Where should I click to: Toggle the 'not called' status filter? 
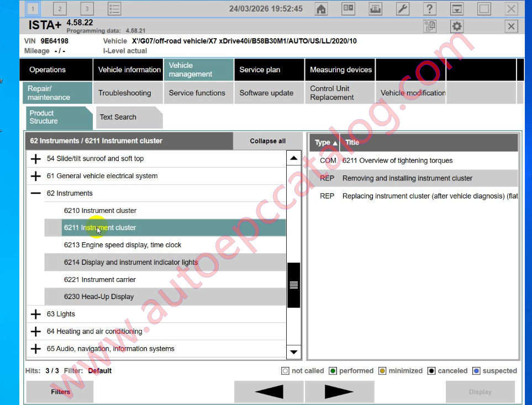(x=285, y=371)
